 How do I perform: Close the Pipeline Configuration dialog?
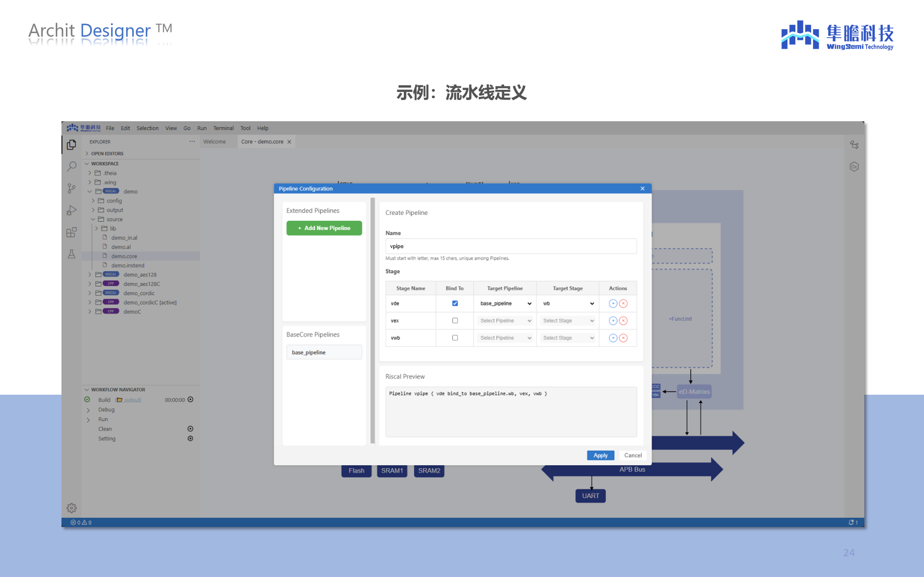tap(642, 188)
